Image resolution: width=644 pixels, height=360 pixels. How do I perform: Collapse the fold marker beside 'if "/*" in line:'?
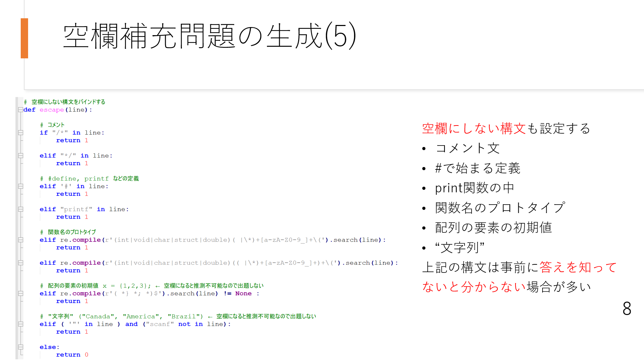point(21,133)
